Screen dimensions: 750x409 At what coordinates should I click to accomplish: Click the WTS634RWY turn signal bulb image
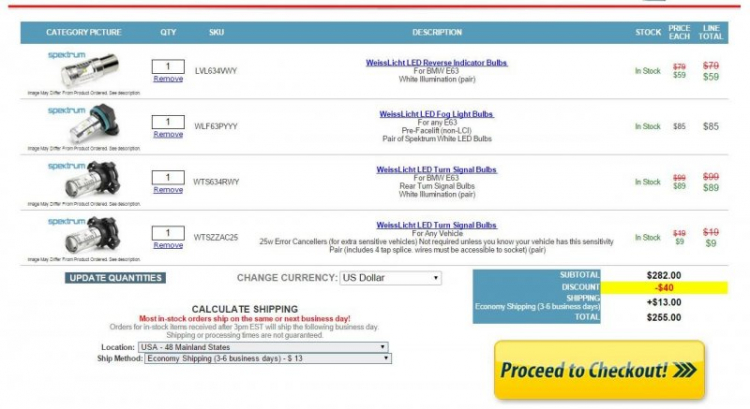coord(84,180)
